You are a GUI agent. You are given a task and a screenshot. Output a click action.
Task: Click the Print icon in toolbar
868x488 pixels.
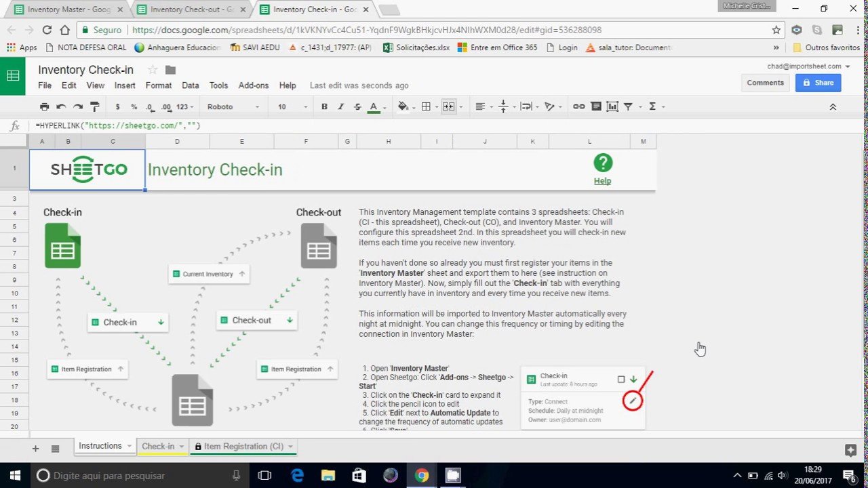[44, 106]
